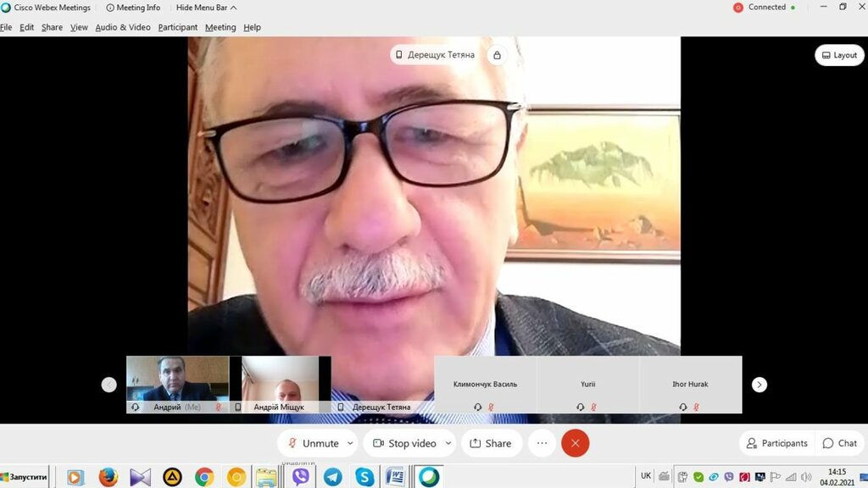Viewport: 868px width, 488px height.
Task: Select Андрій Міщук video thumbnail
Action: pos(280,383)
